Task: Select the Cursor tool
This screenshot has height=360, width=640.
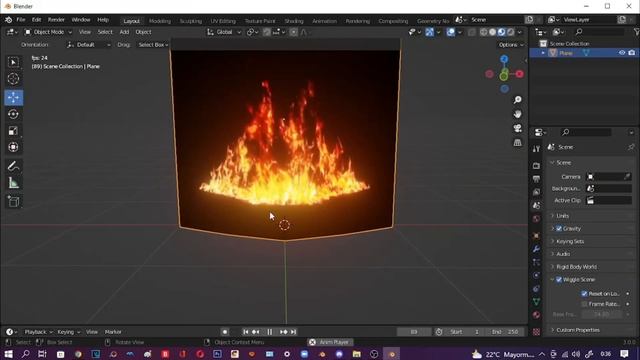Action: tap(13, 78)
